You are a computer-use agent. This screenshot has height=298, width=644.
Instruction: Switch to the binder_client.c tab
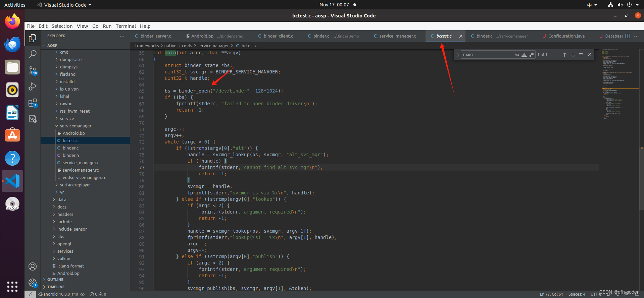(278, 36)
